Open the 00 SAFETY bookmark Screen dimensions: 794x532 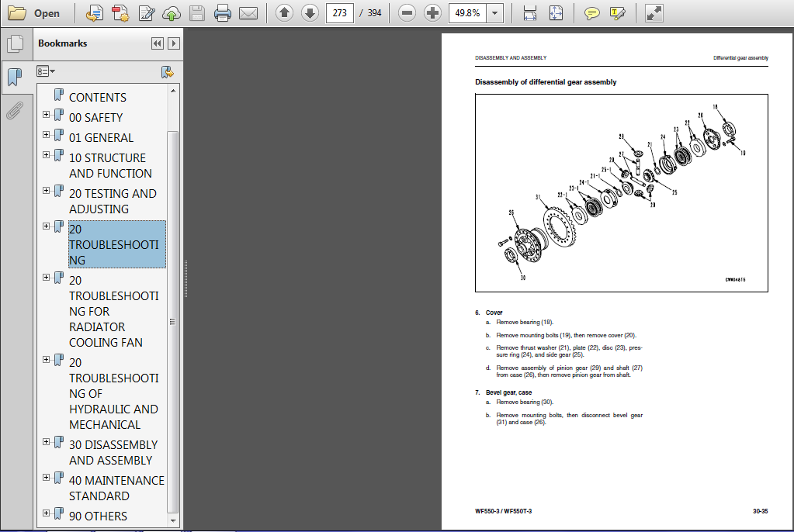tap(95, 117)
